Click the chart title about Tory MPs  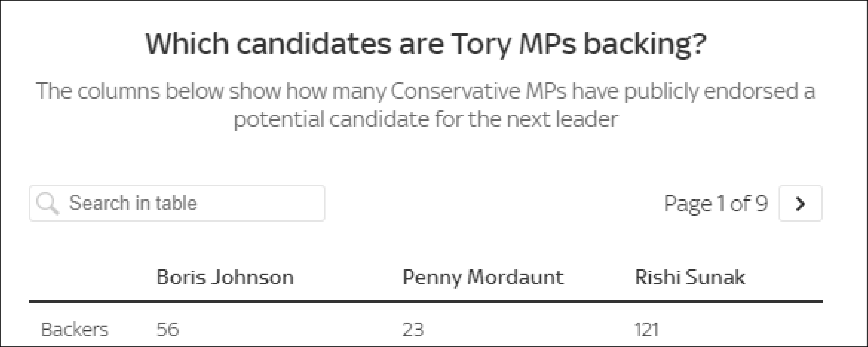click(x=426, y=44)
